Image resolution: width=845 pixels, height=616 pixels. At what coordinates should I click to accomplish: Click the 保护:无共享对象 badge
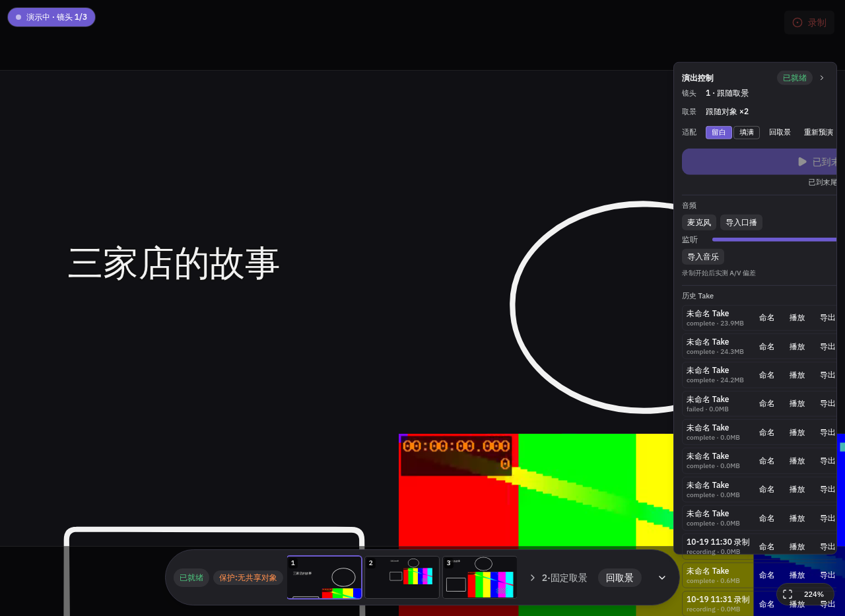point(248,578)
